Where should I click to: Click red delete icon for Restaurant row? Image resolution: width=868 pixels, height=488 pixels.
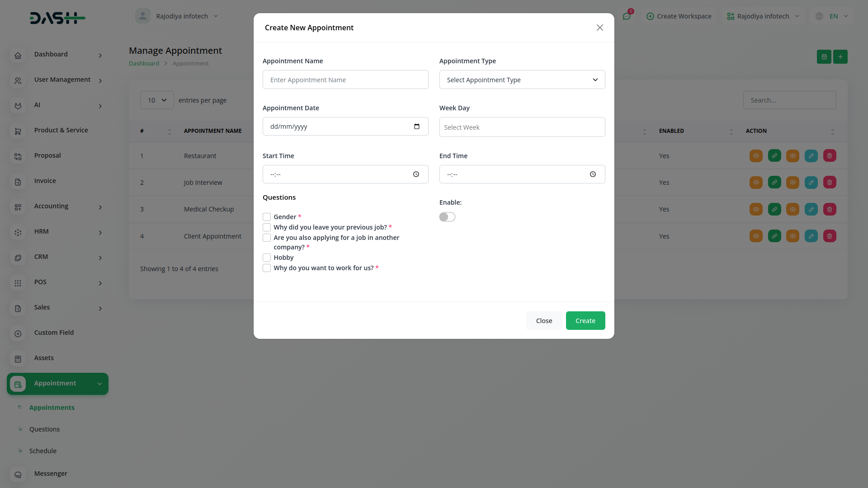click(830, 156)
